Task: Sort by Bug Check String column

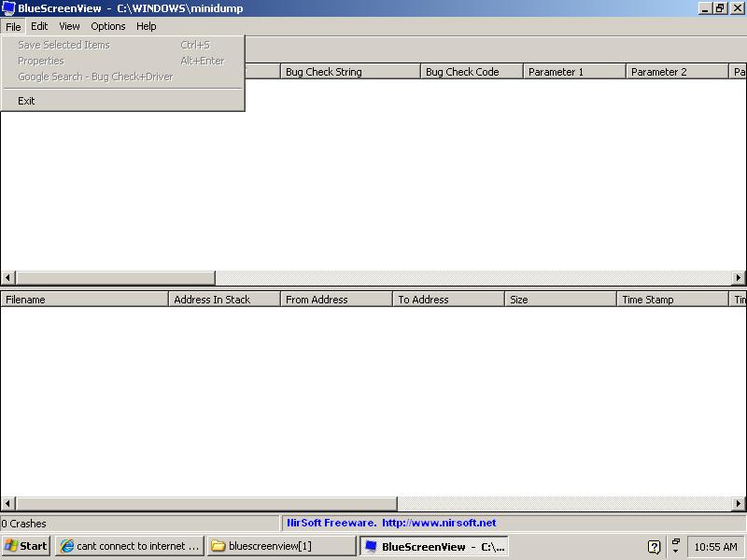Action: (x=350, y=72)
